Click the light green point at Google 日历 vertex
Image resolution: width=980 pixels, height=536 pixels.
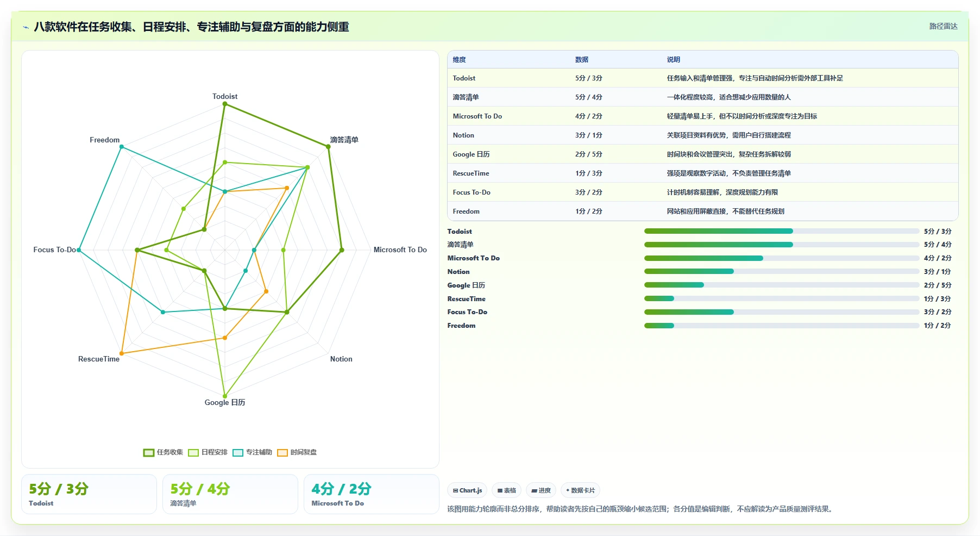click(225, 396)
